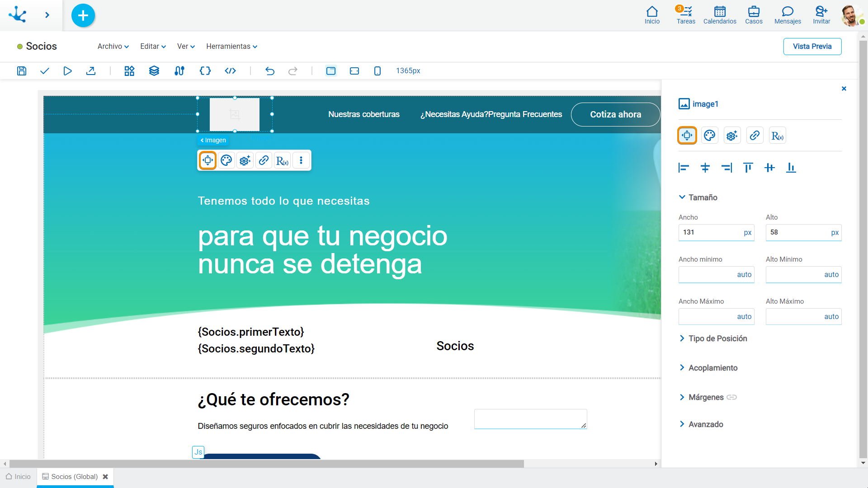The image size is (868, 488).
Task: Click the styles sliders toolbar icon
Action: [x=179, y=71]
